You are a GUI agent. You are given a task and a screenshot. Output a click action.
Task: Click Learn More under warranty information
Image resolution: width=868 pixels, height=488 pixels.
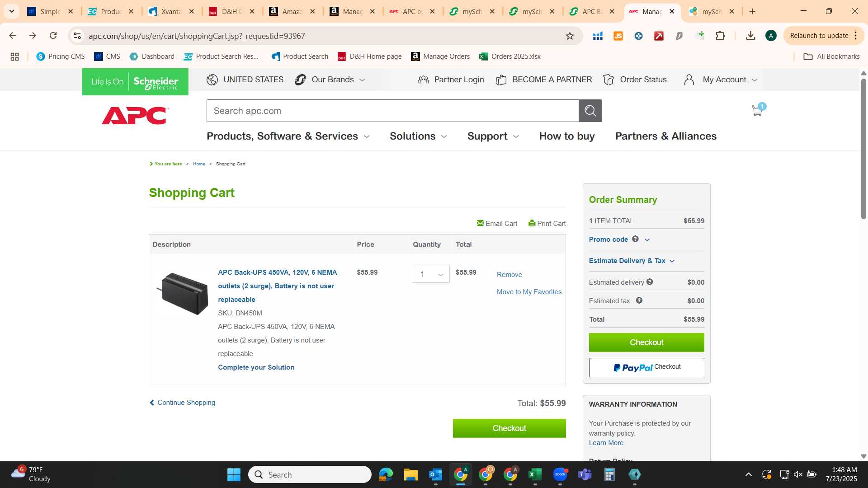tap(606, 443)
